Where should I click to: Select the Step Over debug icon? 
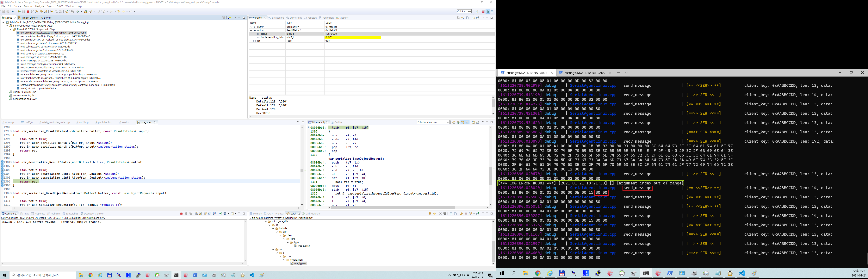pos(41,11)
